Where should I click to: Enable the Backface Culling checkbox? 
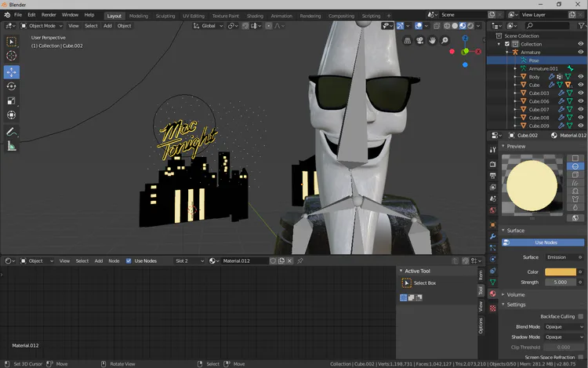pos(580,316)
